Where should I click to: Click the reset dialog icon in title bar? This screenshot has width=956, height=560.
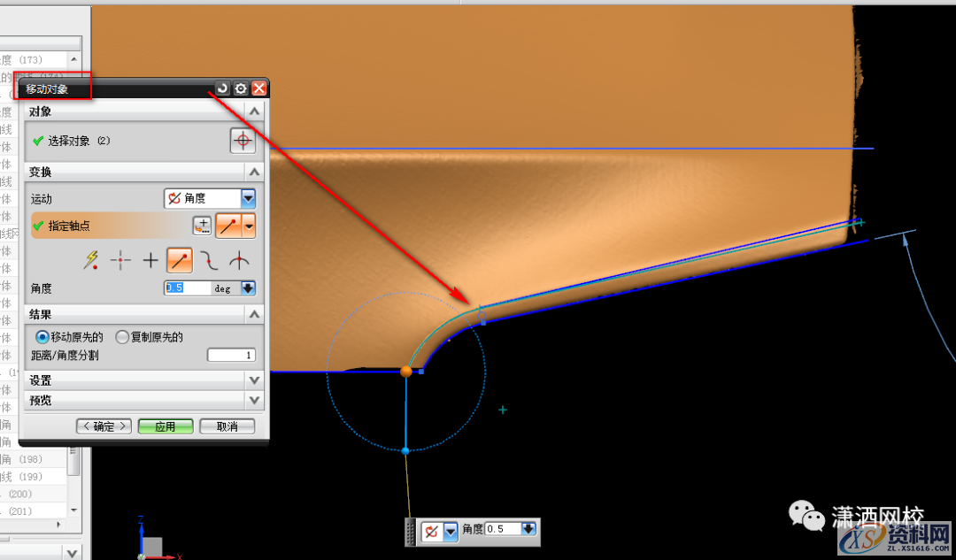[222, 88]
